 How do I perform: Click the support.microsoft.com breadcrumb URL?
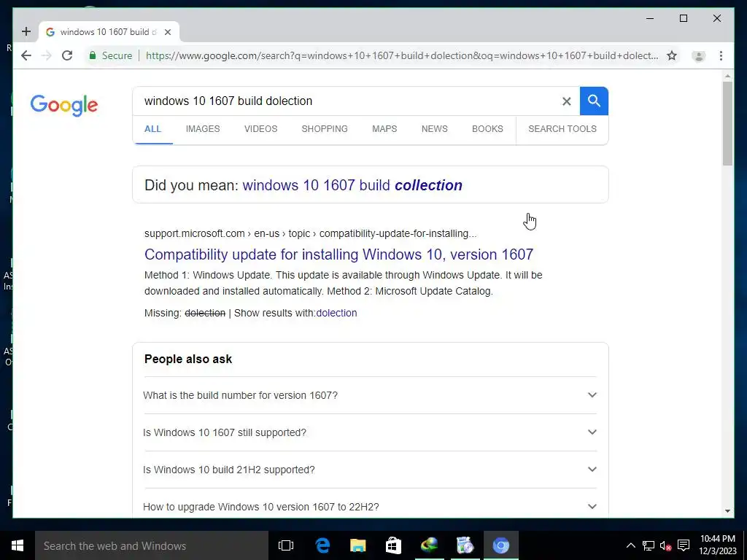click(310, 233)
